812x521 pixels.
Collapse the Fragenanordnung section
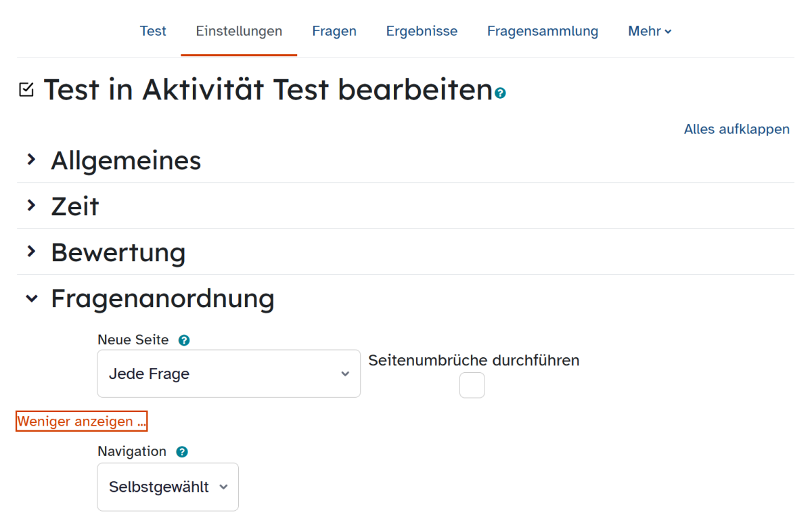pos(31,298)
